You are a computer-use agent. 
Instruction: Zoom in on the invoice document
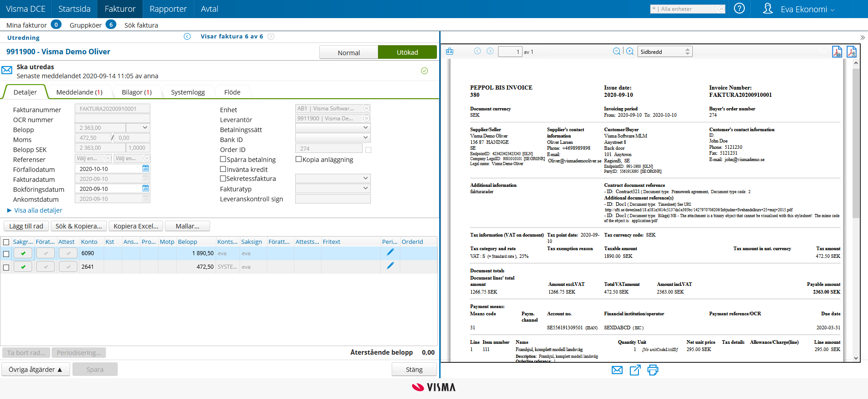point(630,52)
